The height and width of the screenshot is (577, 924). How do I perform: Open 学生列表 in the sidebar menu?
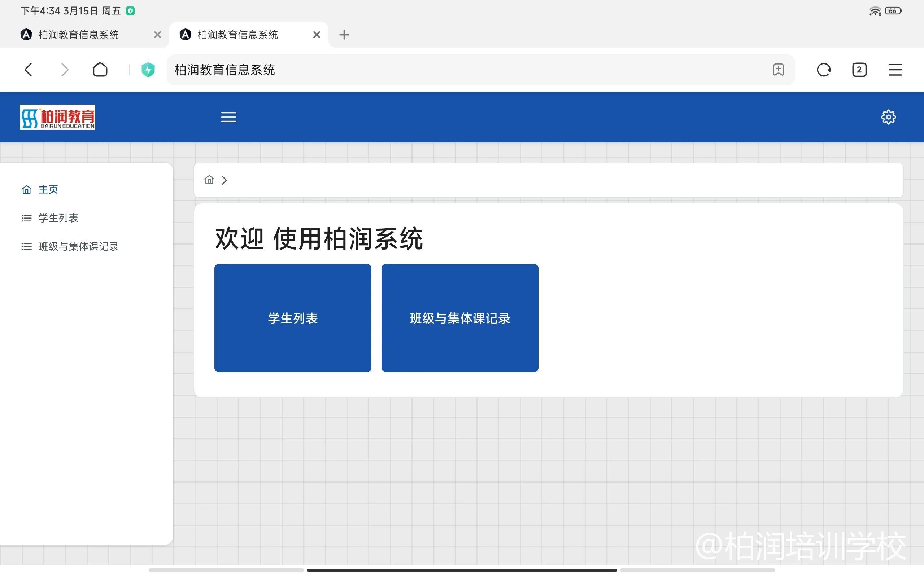tap(58, 218)
